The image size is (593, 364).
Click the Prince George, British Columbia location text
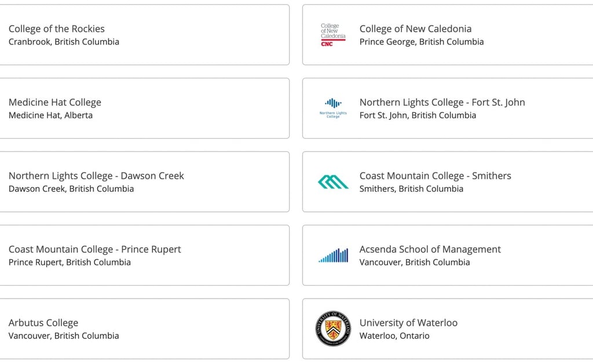(x=422, y=42)
